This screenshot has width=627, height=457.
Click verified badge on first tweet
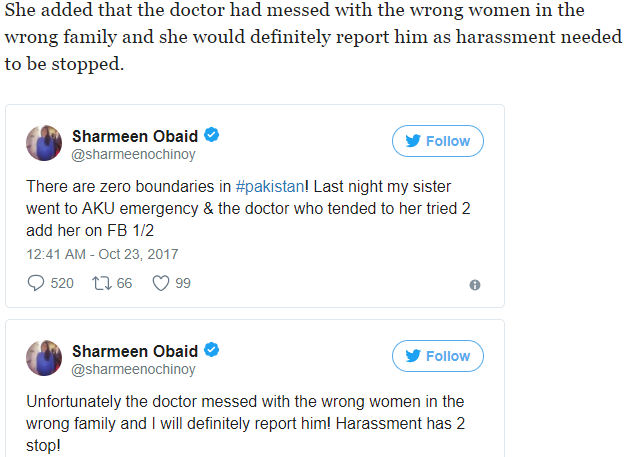pyautogui.click(x=213, y=135)
